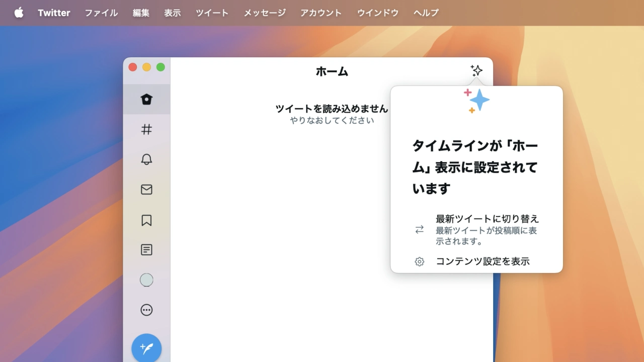Open Lists in sidebar
644x362 pixels.
(x=146, y=250)
